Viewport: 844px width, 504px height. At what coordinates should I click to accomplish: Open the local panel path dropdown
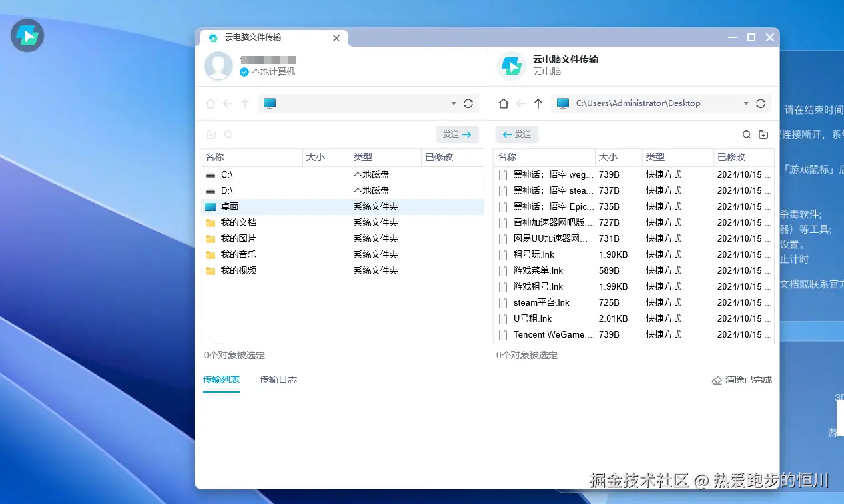coord(453,103)
